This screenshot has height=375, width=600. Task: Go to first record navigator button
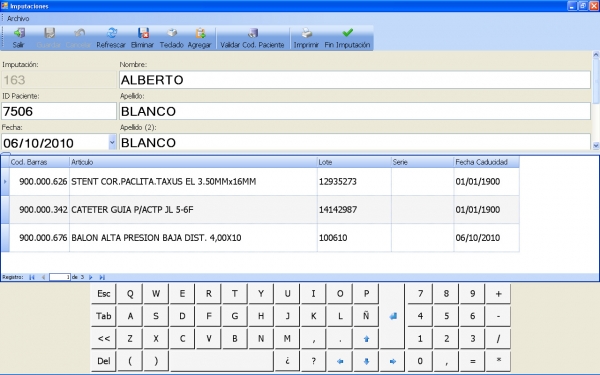[32, 277]
